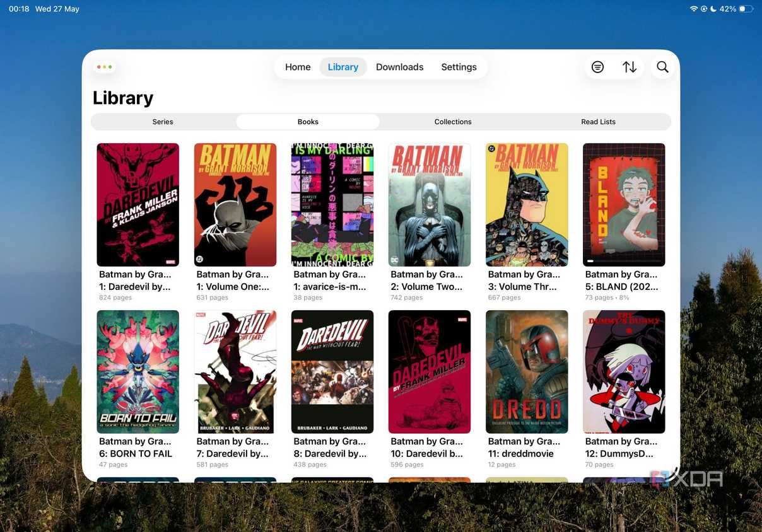Open Daredevil by Frank Miller & Klaus Janson cover
The height and width of the screenshot is (532, 762).
point(138,205)
